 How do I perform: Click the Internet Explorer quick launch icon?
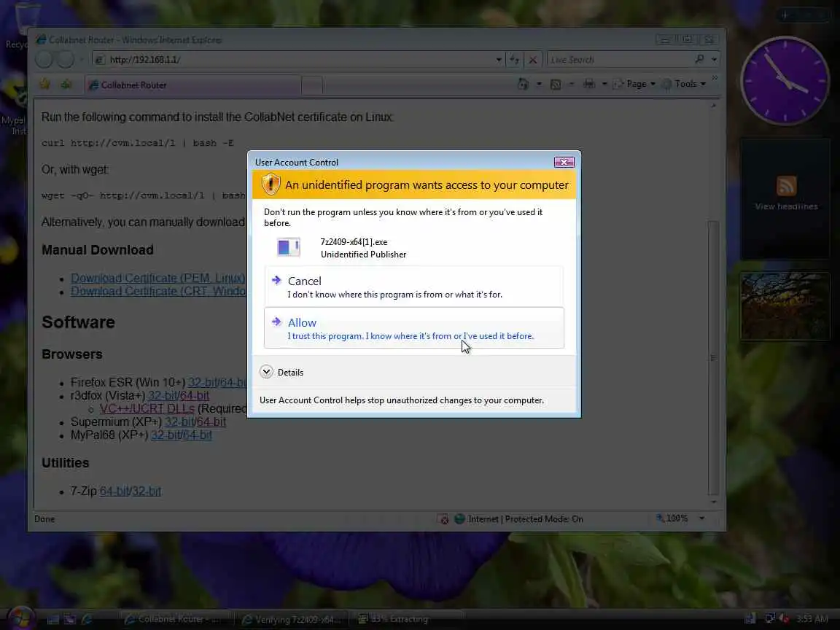pyautogui.click(x=87, y=619)
